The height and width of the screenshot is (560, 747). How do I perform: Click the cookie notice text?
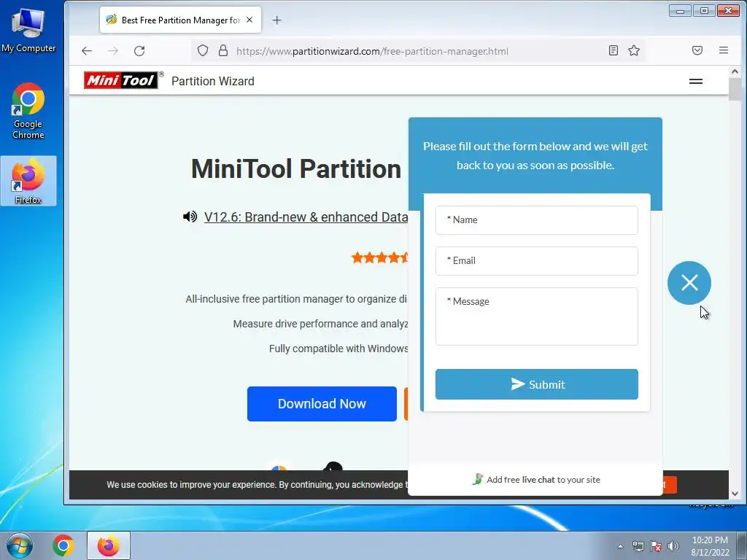258,485
